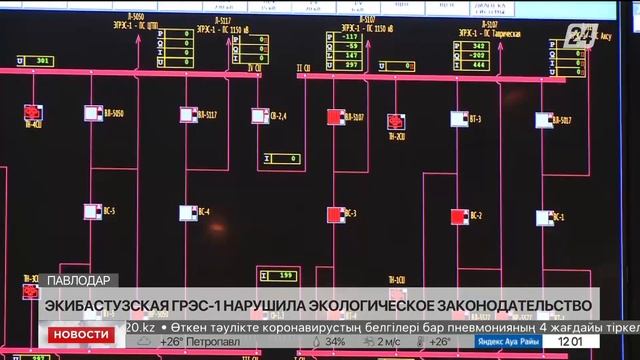Click the U 0 readout beside II СШ block
640x360 pixels.
397,66
